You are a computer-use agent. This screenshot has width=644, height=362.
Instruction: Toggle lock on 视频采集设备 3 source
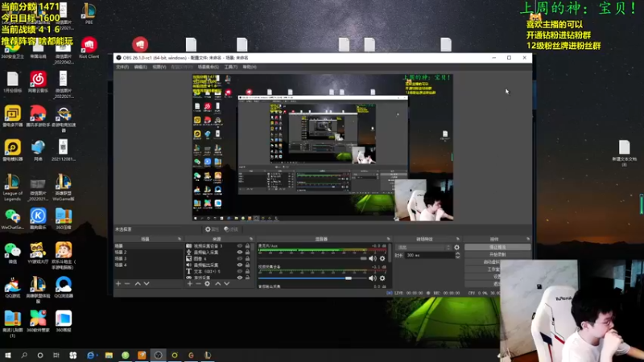click(247, 246)
